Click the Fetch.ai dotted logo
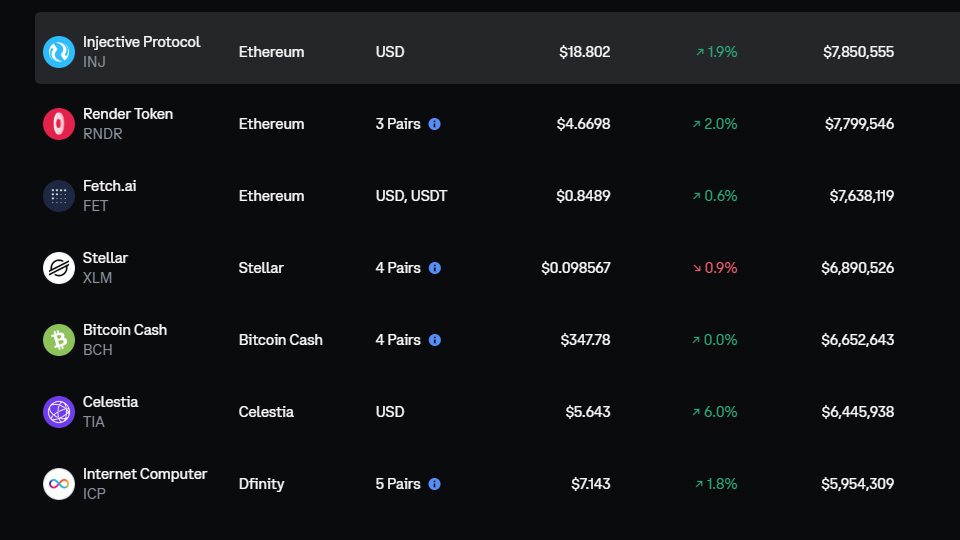 59,196
